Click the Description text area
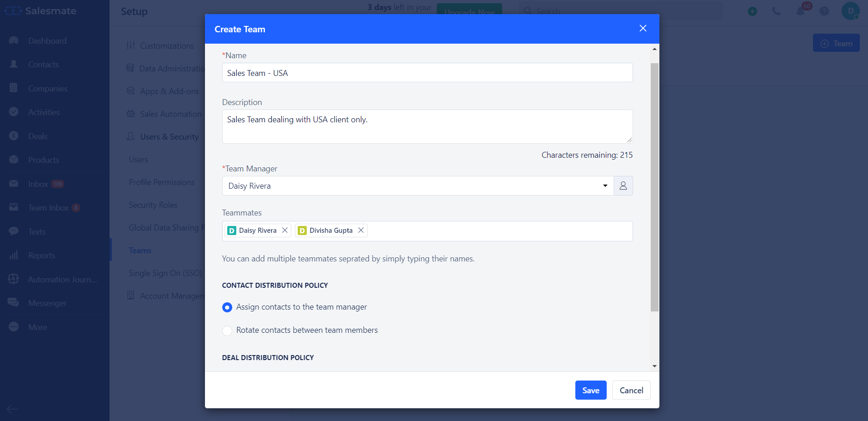 427,126
